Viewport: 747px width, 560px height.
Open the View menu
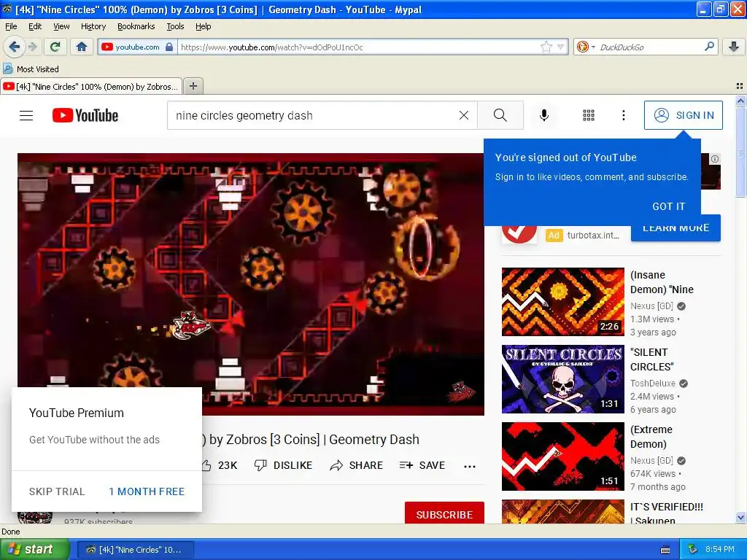[61, 26]
